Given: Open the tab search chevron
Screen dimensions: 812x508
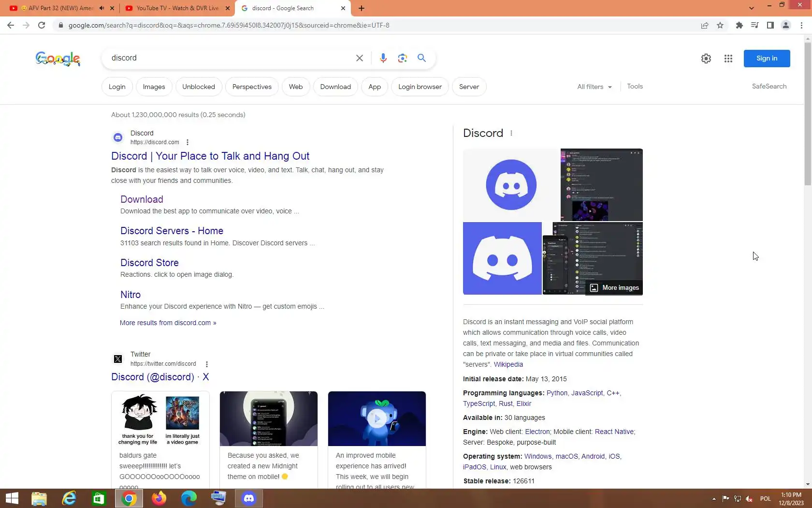Looking at the screenshot, I should [751, 8].
